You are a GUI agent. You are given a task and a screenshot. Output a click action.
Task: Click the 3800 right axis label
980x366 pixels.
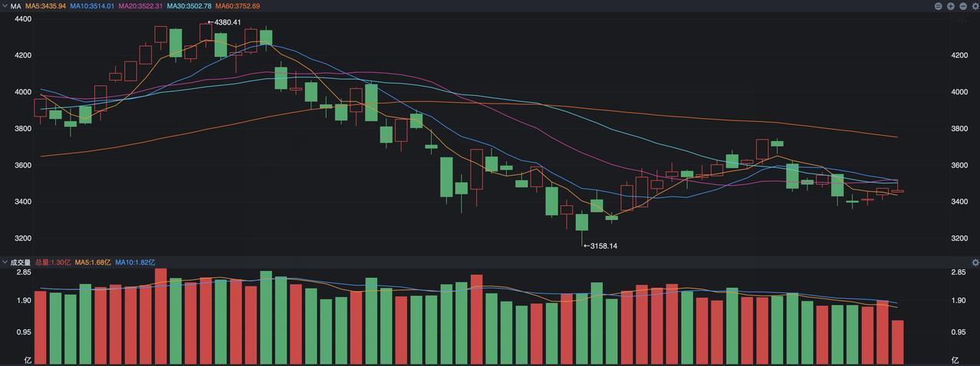pyautogui.click(x=960, y=129)
